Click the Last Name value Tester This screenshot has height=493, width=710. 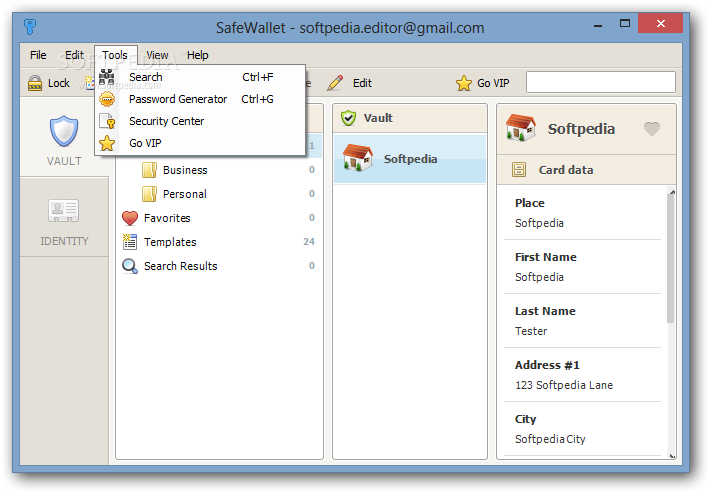(531, 331)
